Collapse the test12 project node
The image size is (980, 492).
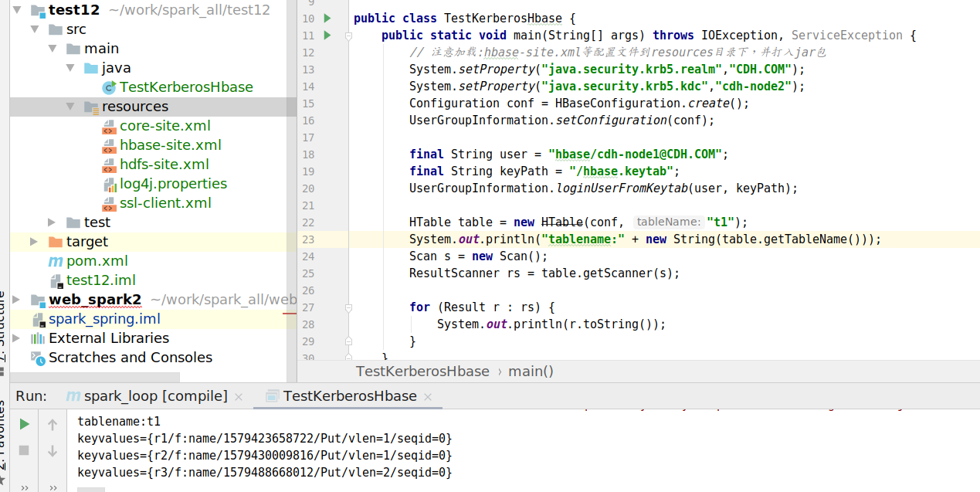point(16,10)
